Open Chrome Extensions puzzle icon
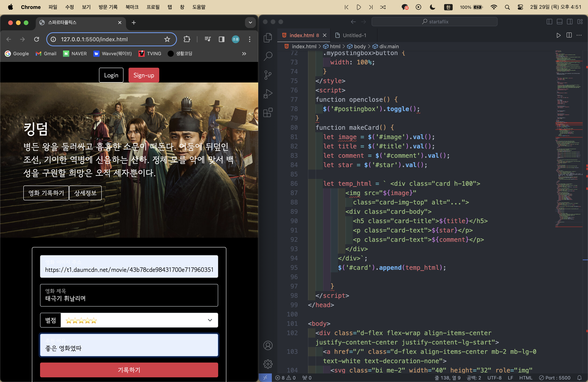This screenshot has width=588, height=382. point(187,39)
